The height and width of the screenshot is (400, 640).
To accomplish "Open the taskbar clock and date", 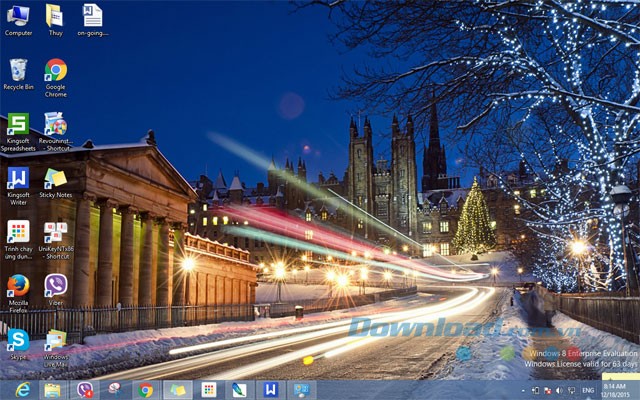I will [x=617, y=390].
